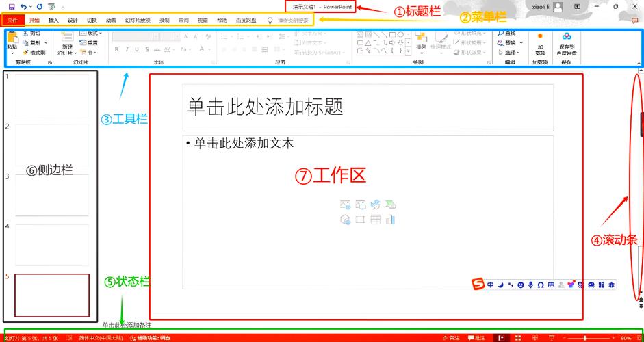
Task: Select slide 3 thumbnail
Action: [x=52, y=195]
